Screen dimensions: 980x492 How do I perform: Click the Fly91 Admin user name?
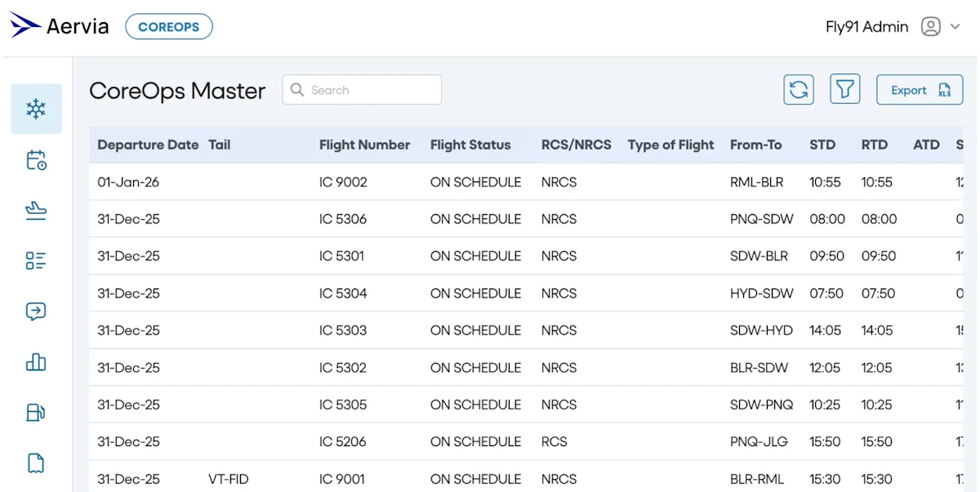click(867, 27)
